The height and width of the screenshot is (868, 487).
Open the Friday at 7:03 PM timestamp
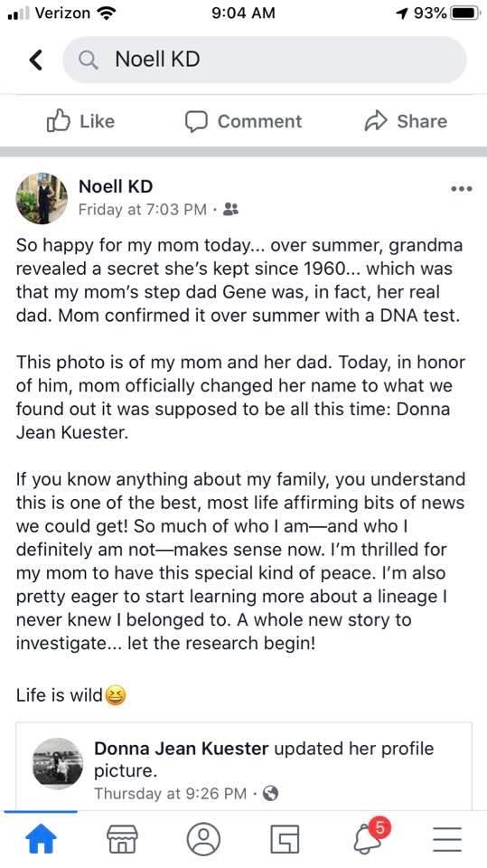(x=142, y=210)
